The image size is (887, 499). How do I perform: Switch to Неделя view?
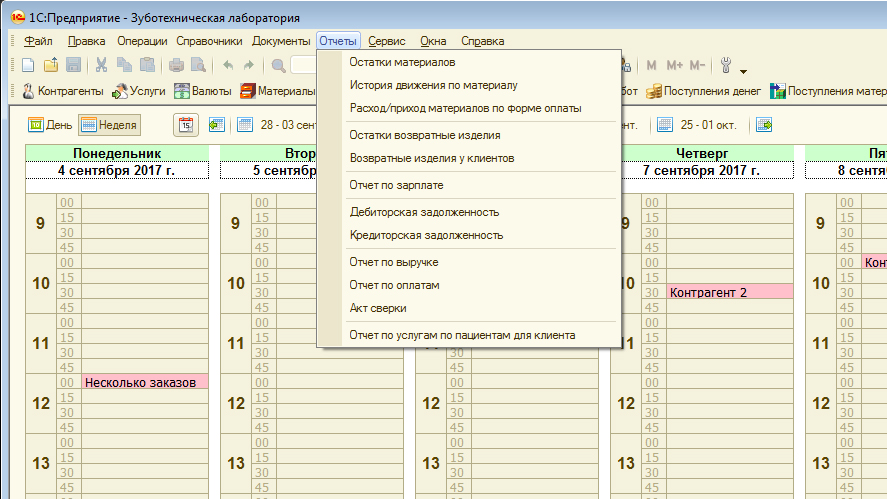(109, 125)
